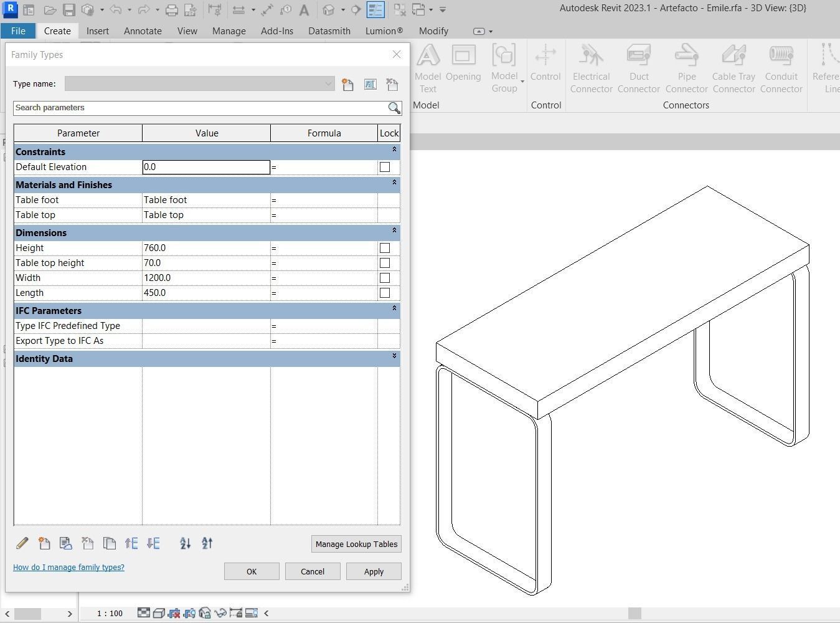
Task: Open the 'How do I manage family types?' link
Action: (68, 568)
